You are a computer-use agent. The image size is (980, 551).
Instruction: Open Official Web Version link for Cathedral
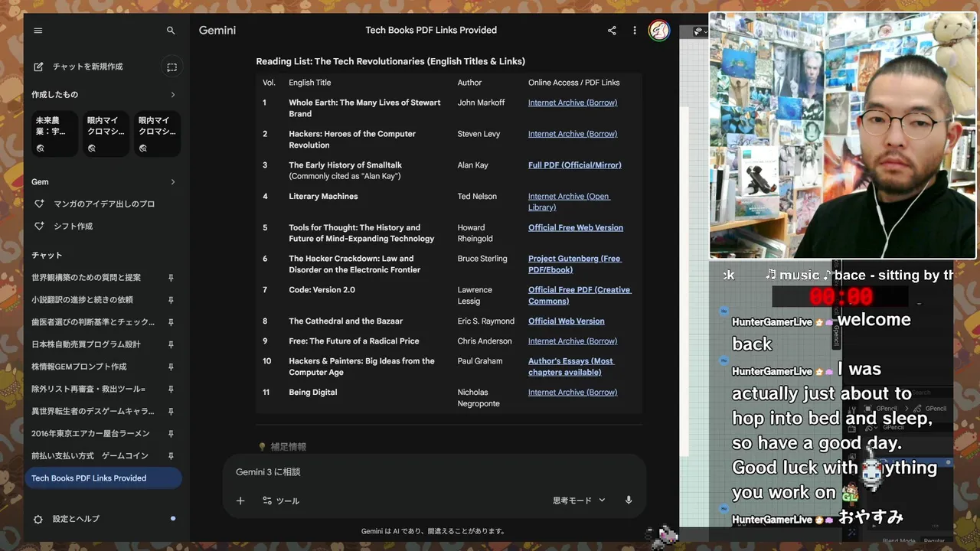coord(566,321)
